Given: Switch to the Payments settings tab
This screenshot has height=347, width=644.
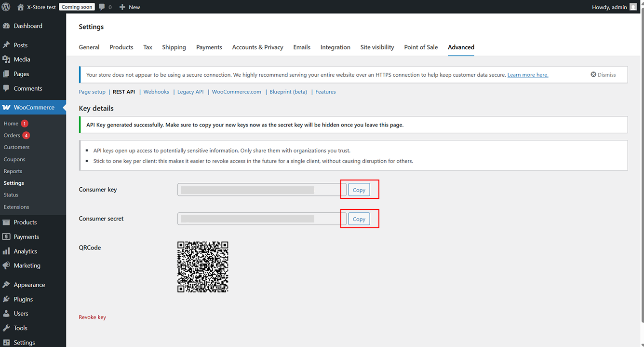Looking at the screenshot, I should click(x=209, y=47).
